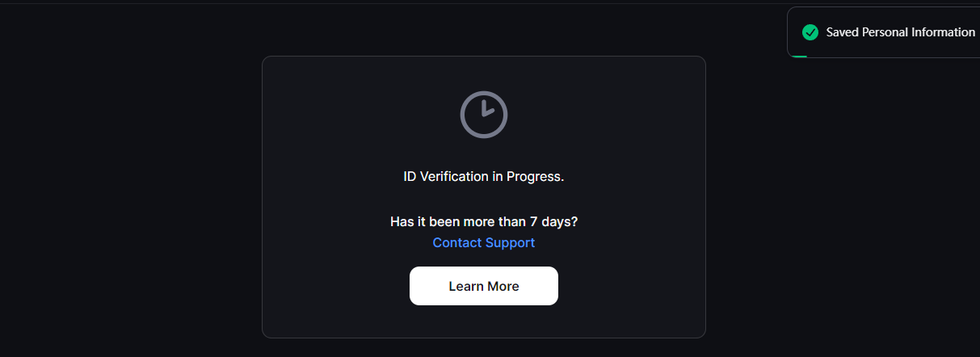
Task: Select the ID Verification in Progress text
Action: 483,176
